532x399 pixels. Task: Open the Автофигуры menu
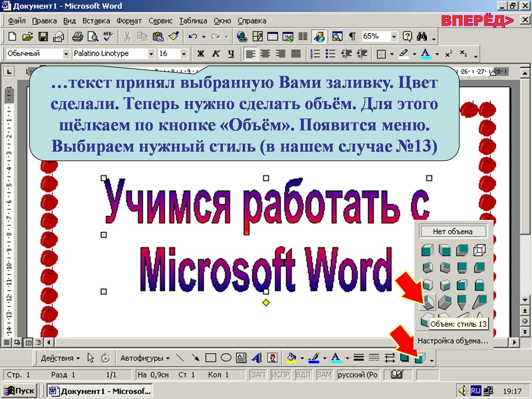[145, 358]
